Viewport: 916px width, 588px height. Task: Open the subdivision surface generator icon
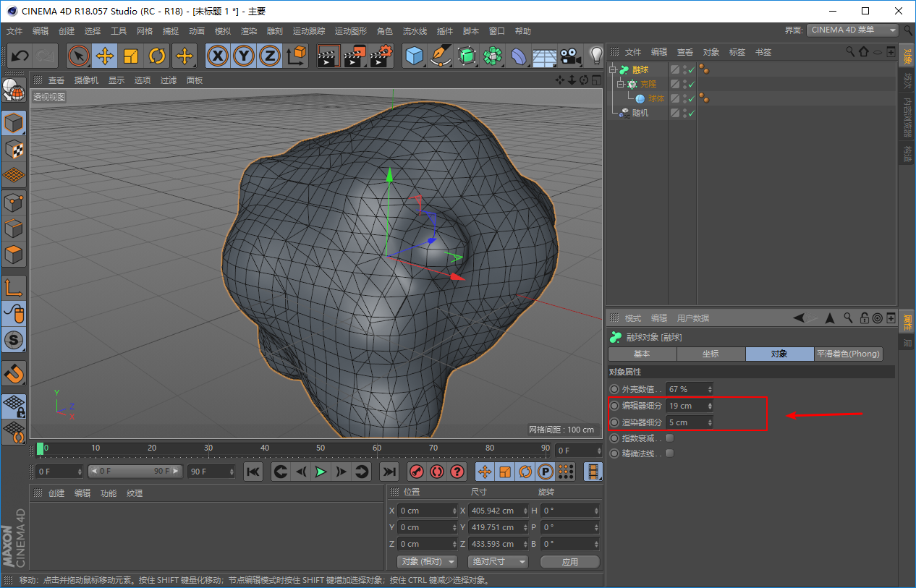467,56
